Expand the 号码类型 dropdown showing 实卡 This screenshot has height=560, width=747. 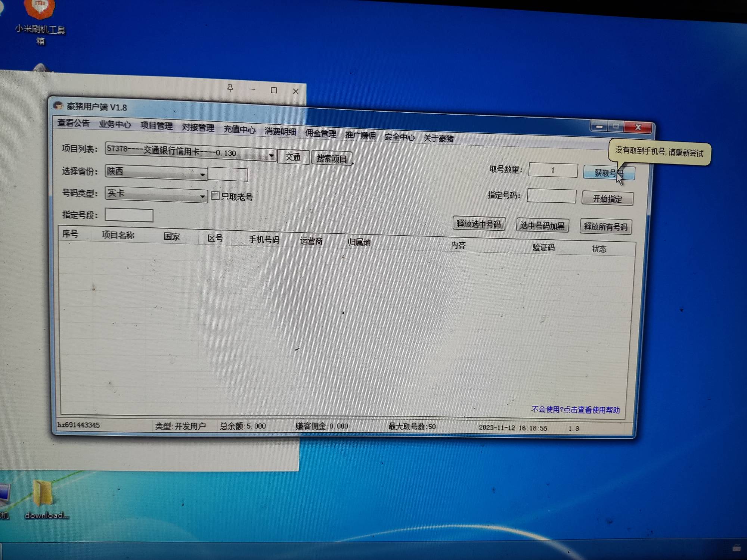click(202, 196)
